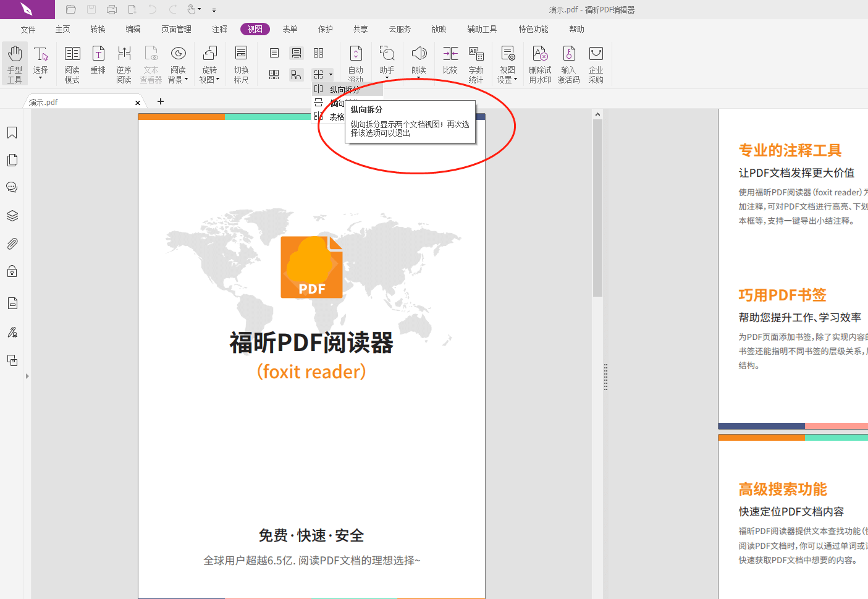Click 删除试用水印 to remove trial watermark
This screenshot has height=599, width=868.
(539, 62)
